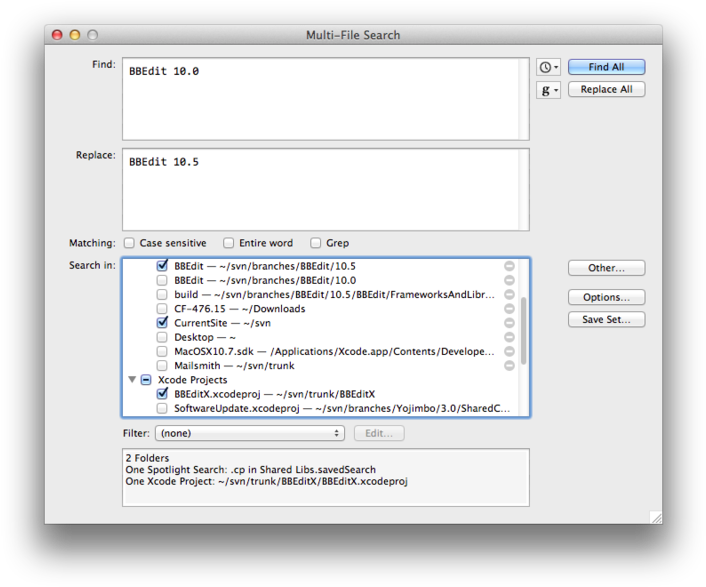Click the Edit... filter button

[x=379, y=433]
